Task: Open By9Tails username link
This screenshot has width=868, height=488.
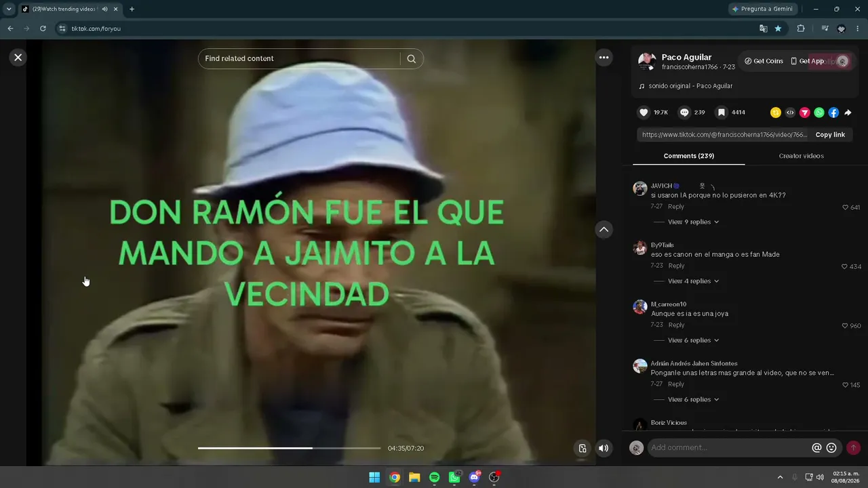Action: (662, 245)
